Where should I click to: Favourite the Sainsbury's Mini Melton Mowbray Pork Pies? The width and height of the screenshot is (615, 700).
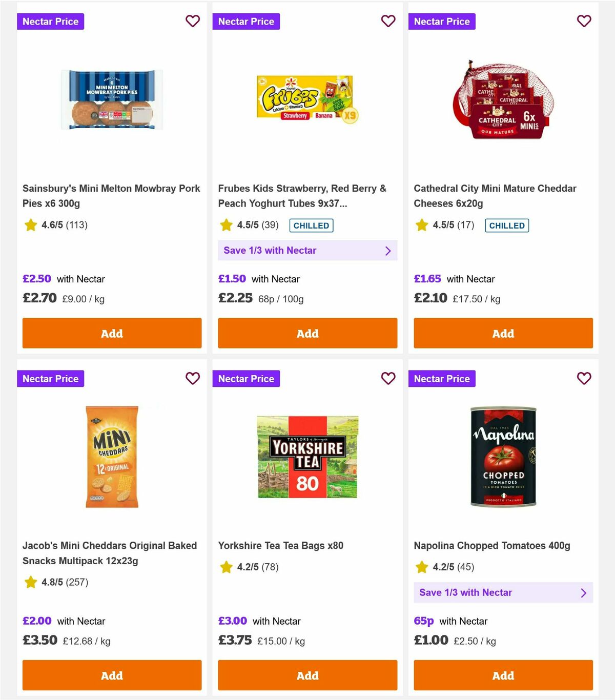pyautogui.click(x=193, y=21)
